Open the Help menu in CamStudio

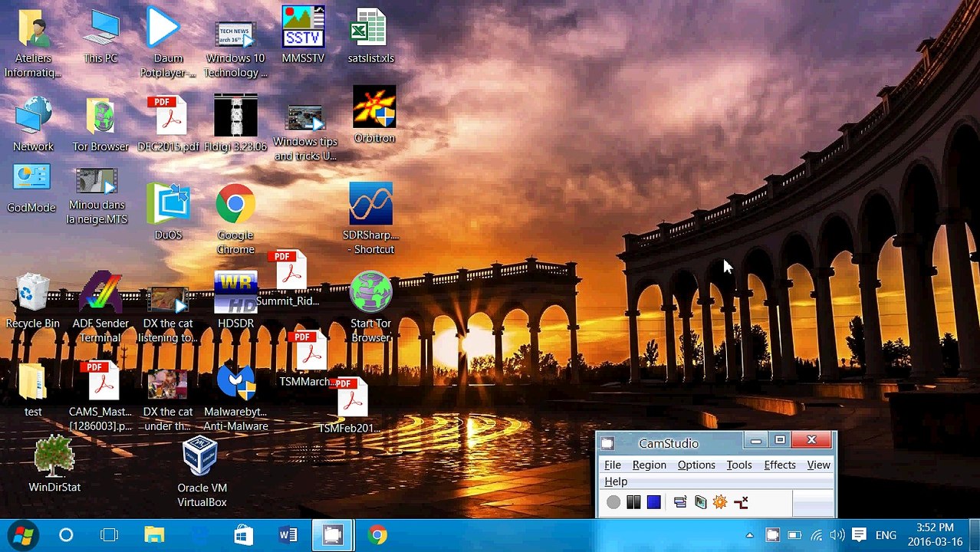(616, 481)
